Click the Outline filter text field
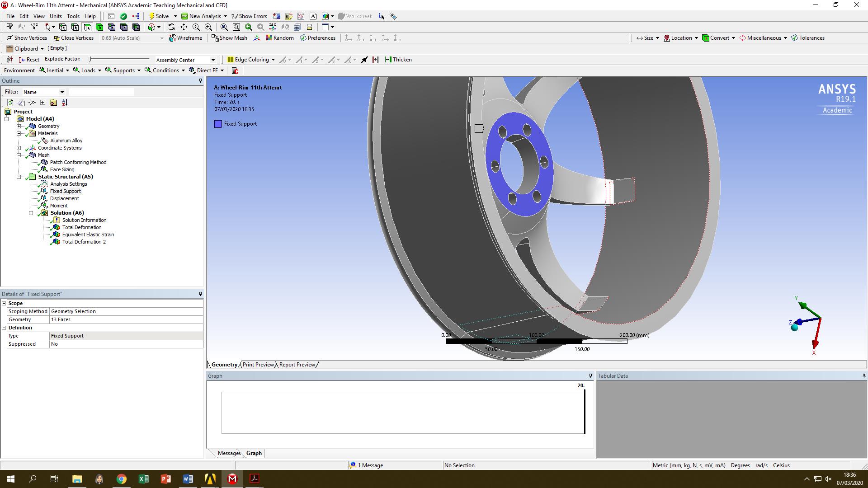The image size is (868, 488). coord(101,92)
